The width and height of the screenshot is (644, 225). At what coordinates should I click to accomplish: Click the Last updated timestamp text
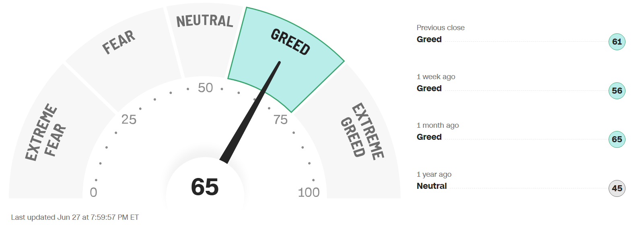click(x=75, y=217)
